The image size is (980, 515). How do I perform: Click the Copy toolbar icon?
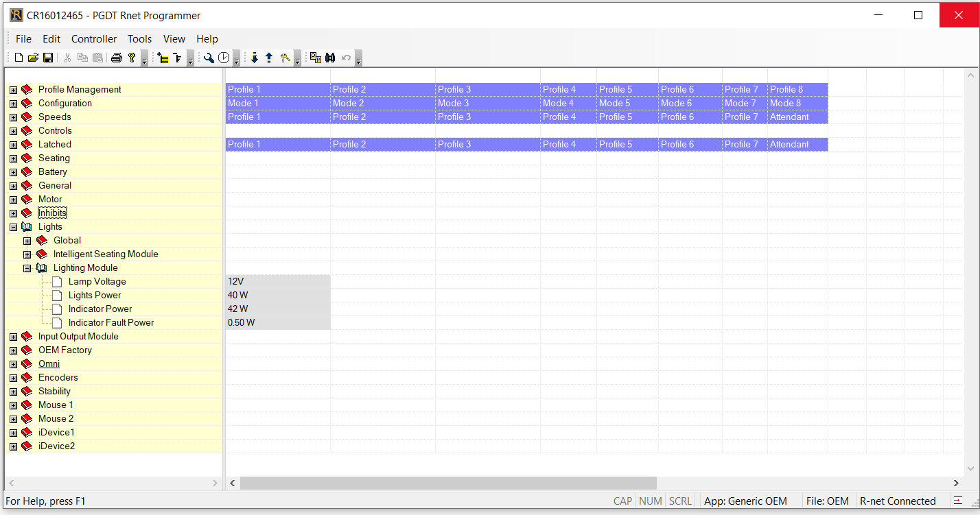click(x=82, y=58)
